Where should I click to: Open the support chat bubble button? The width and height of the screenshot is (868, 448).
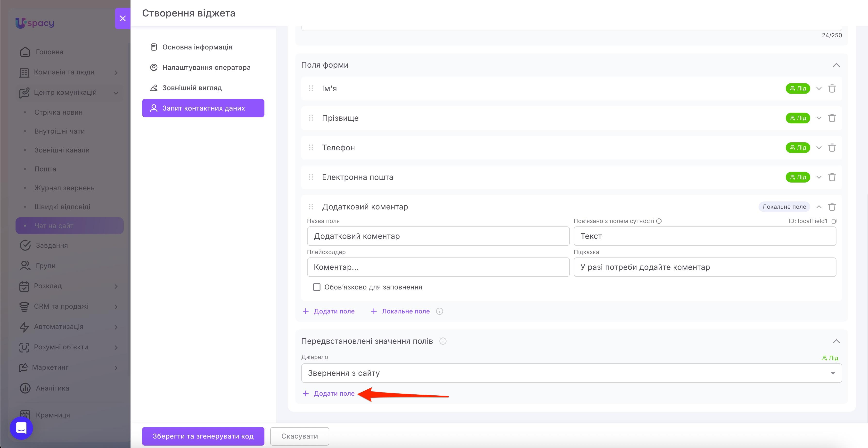point(21,428)
